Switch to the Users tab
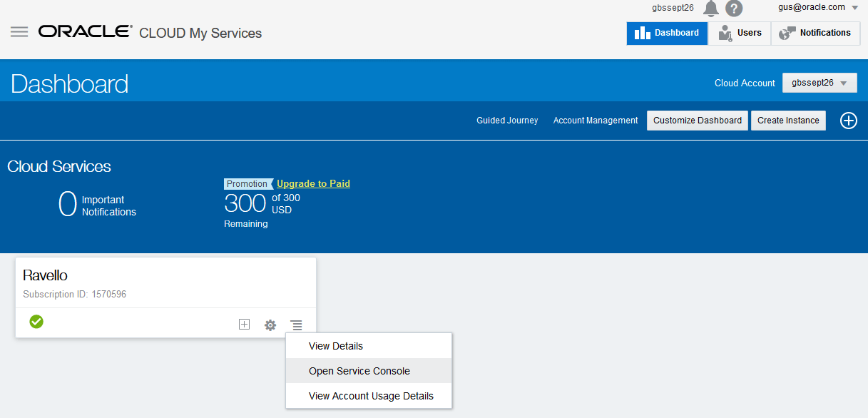Screen dimensions: 868x418 tap(740, 33)
